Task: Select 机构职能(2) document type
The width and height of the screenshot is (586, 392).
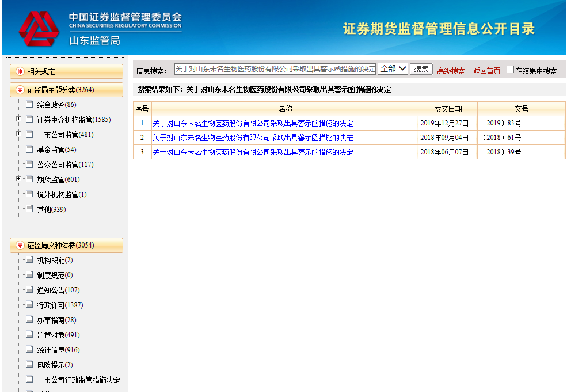Action: coord(55,260)
